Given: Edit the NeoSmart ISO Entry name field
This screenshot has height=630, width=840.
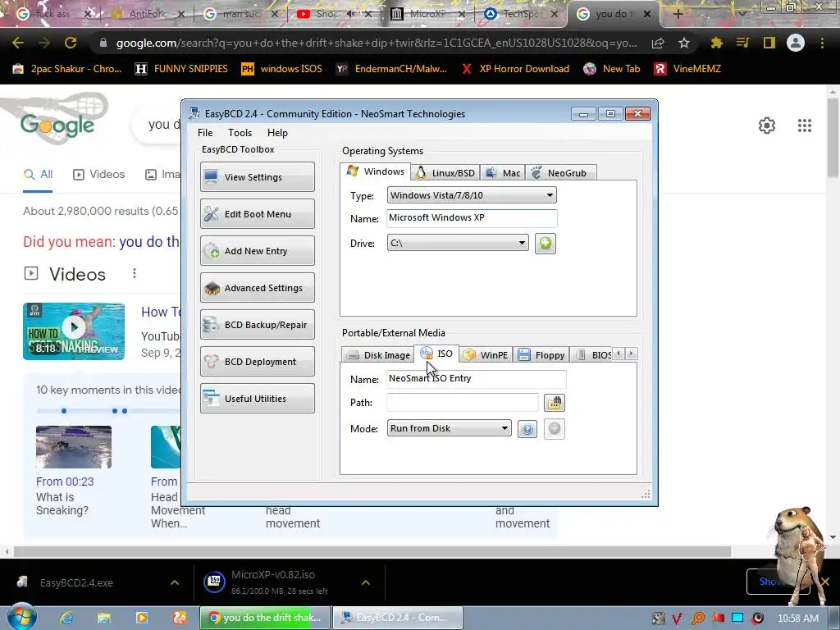Looking at the screenshot, I should 476,378.
